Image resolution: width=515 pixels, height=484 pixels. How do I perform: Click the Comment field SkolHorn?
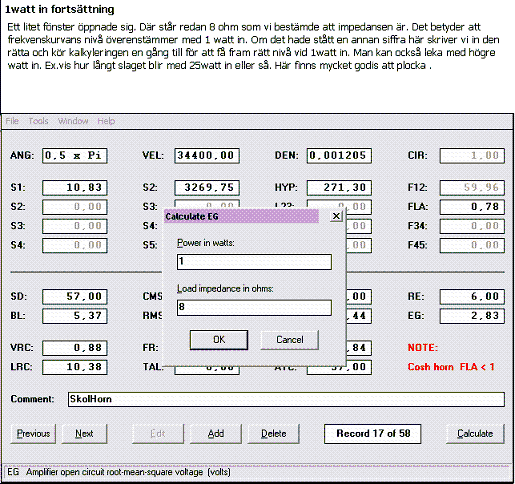coord(286,399)
